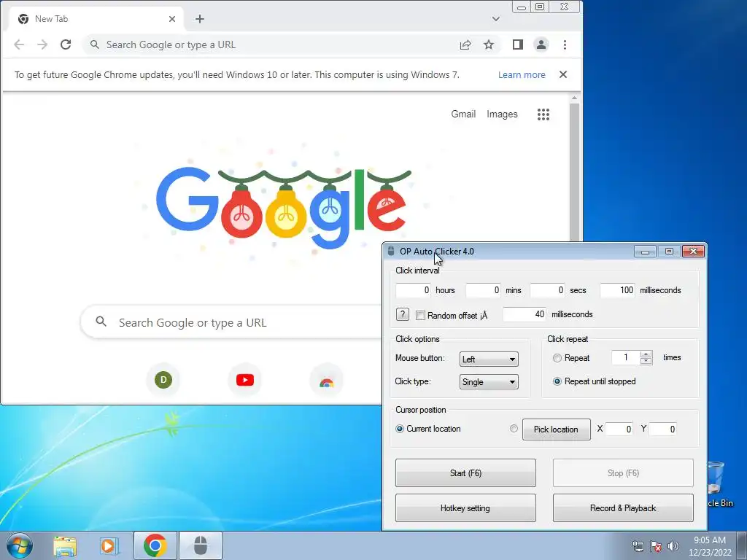Share this page from Chrome address bar

tap(465, 44)
